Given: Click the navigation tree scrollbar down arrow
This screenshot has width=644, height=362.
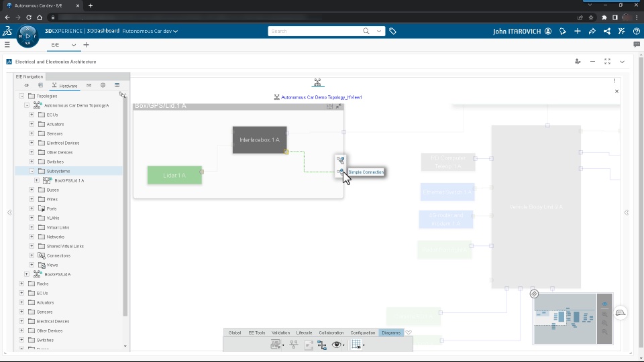Looking at the screenshot, I should coord(125,347).
